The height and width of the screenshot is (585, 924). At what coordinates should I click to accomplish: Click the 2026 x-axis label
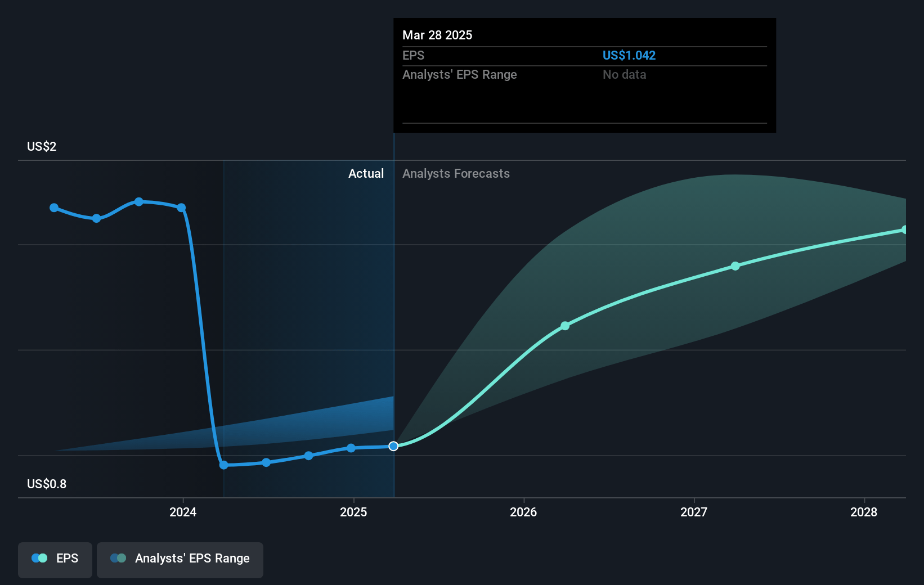click(x=523, y=512)
